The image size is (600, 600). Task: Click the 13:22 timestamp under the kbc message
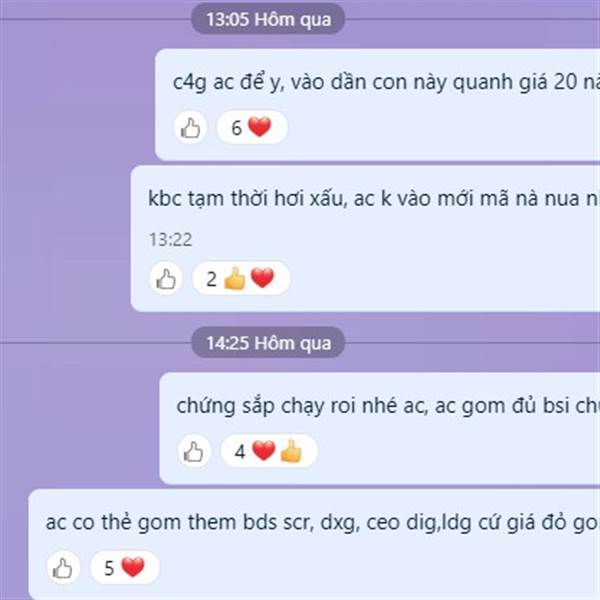170,240
